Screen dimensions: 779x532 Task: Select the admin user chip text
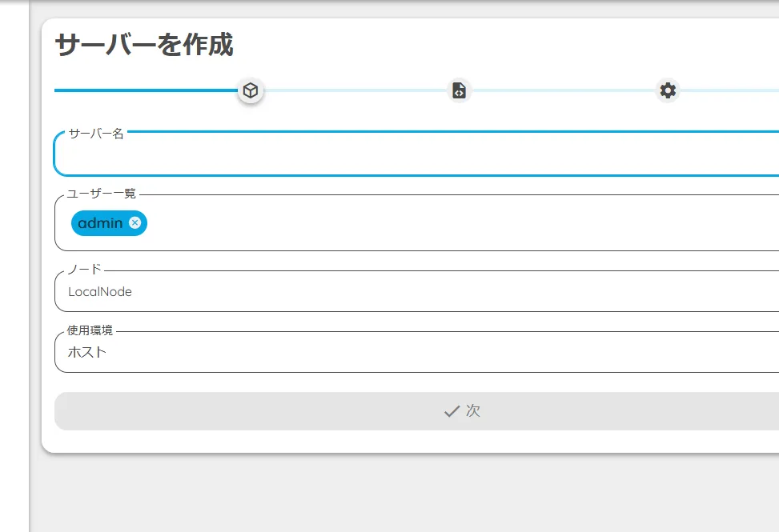pyautogui.click(x=100, y=223)
